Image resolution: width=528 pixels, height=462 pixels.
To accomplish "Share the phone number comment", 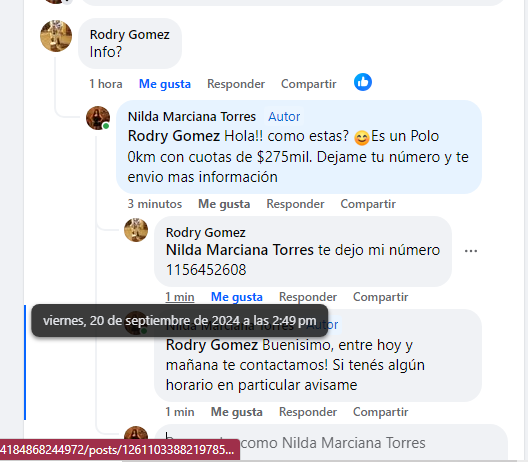I will coord(381,297).
